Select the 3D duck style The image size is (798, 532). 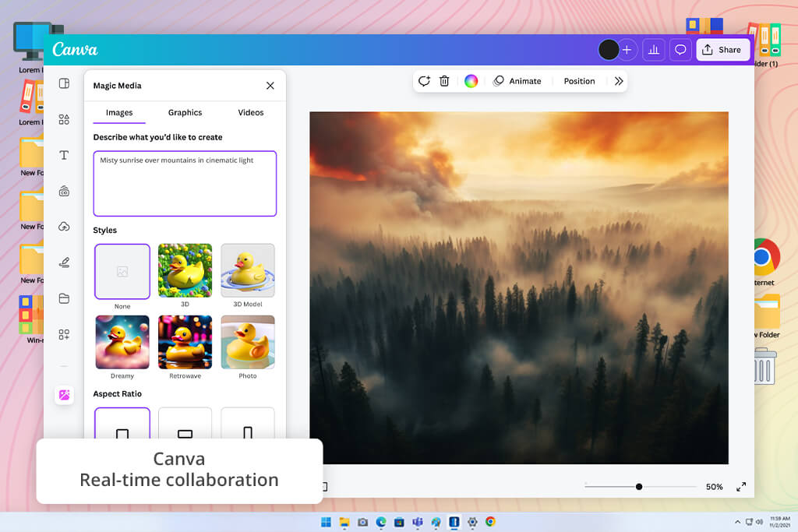pos(185,270)
